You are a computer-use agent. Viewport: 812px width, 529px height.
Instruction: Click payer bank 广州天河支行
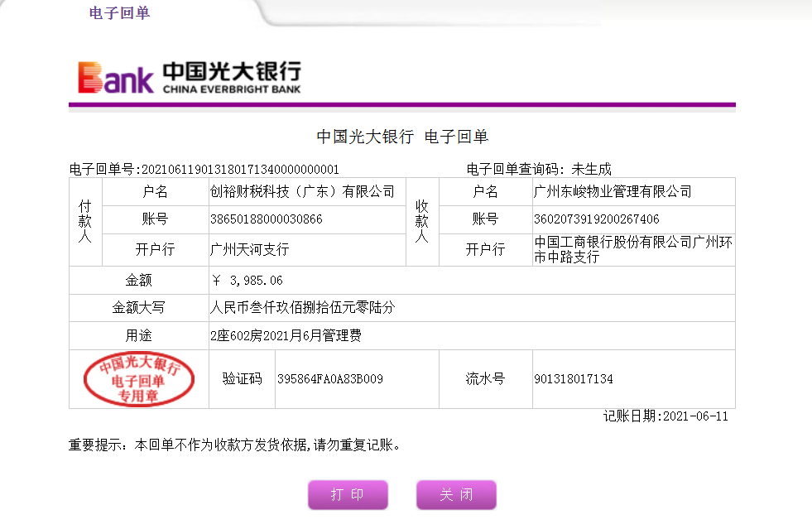tap(250, 249)
